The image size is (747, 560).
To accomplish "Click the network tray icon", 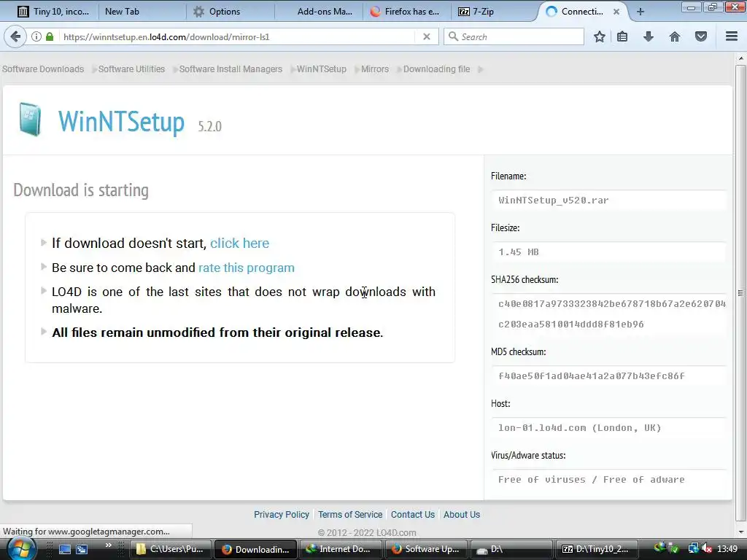I will coord(693,549).
